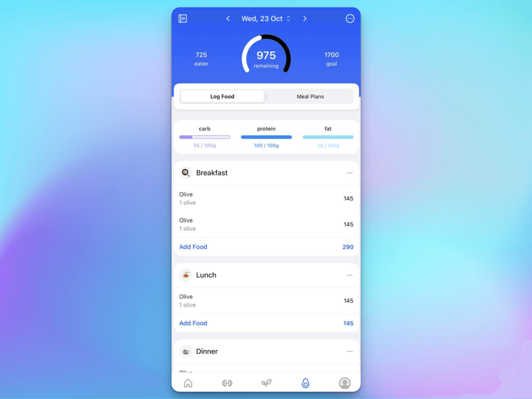The image size is (532, 399).
Task: Drag the protein progress bar
Action: [266, 137]
